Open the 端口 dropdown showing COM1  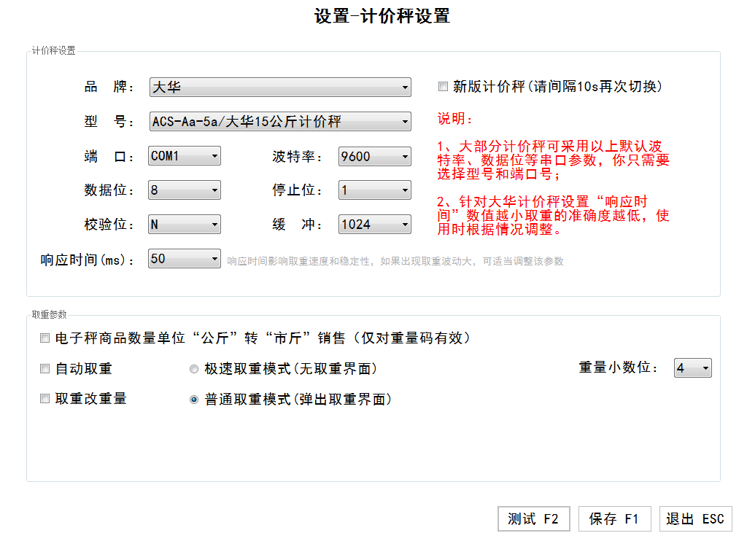185,156
